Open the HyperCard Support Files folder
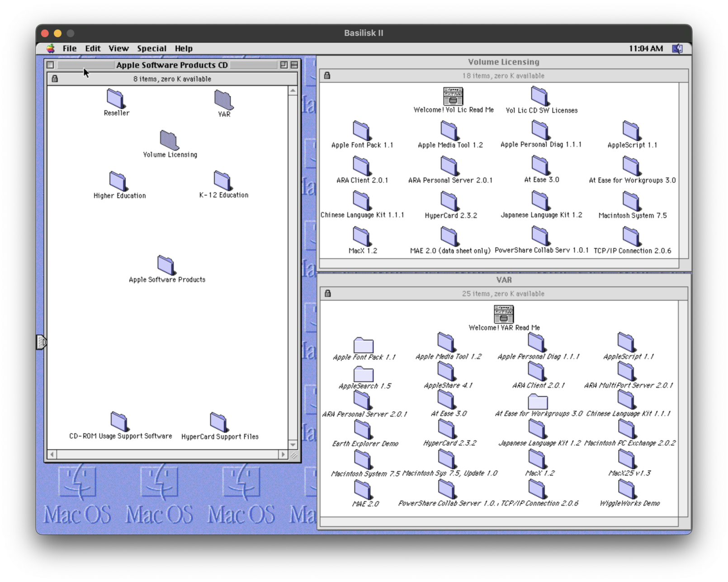 pyautogui.click(x=219, y=422)
